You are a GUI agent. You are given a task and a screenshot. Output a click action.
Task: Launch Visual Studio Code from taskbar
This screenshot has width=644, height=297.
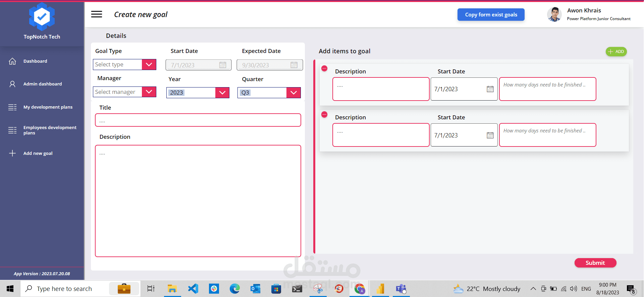pyautogui.click(x=193, y=289)
